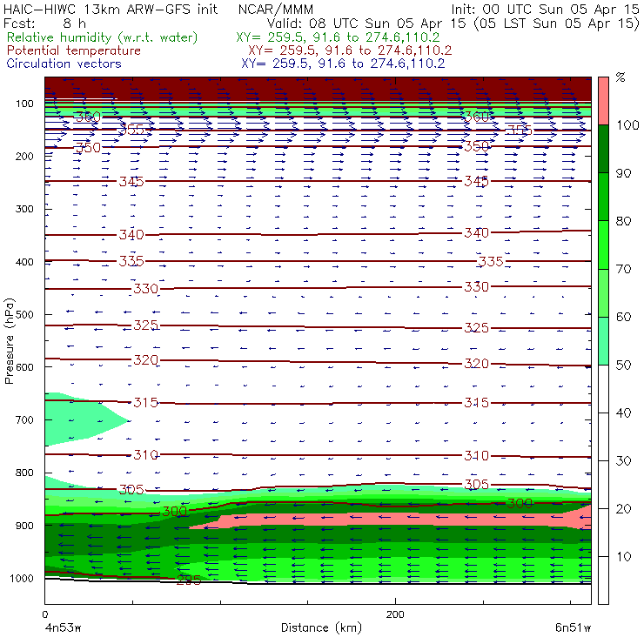
Task: Click the colorbar '20' tick label
Action: 623,509
